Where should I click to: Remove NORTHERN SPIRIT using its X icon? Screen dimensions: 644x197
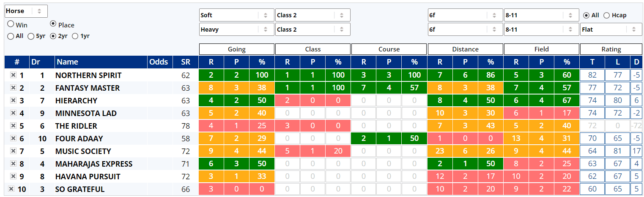coord(13,75)
